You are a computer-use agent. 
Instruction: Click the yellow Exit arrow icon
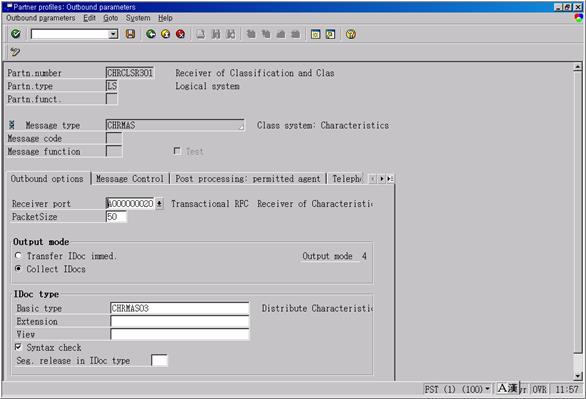[166, 34]
